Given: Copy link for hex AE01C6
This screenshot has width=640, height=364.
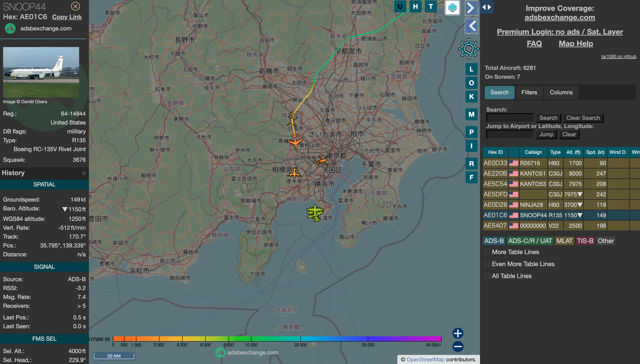Looking at the screenshot, I should [67, 17].
